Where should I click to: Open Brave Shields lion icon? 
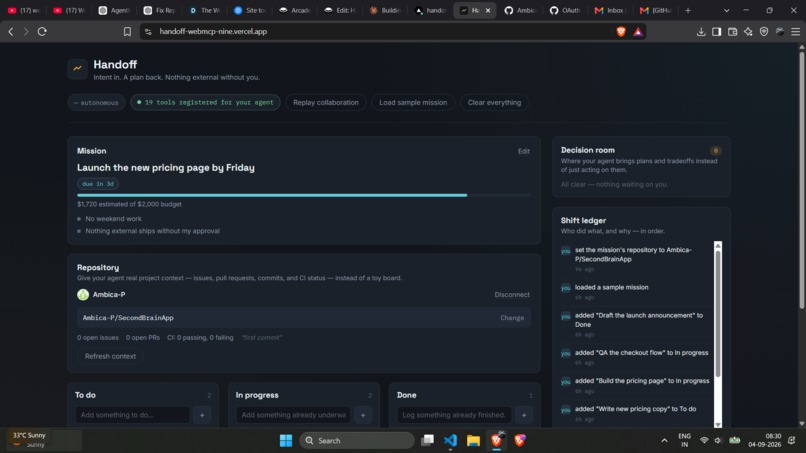coord(620,32)
